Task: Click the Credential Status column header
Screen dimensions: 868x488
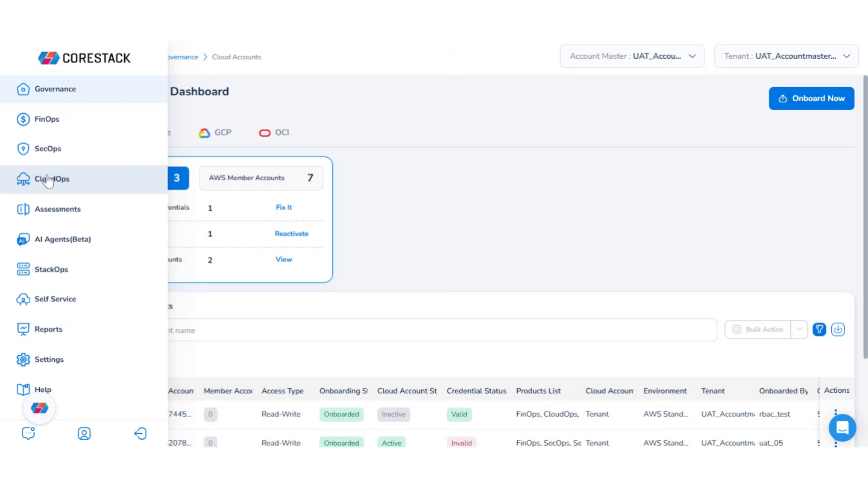Action: coord(476,391)
